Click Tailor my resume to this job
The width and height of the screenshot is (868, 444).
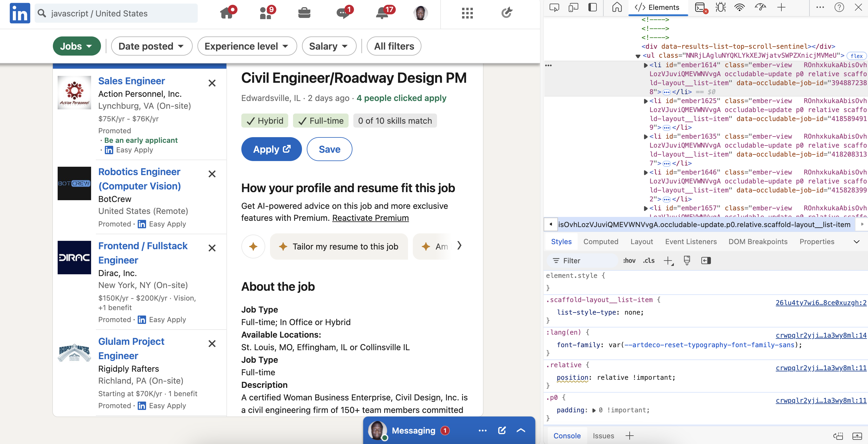coord(339,247)
